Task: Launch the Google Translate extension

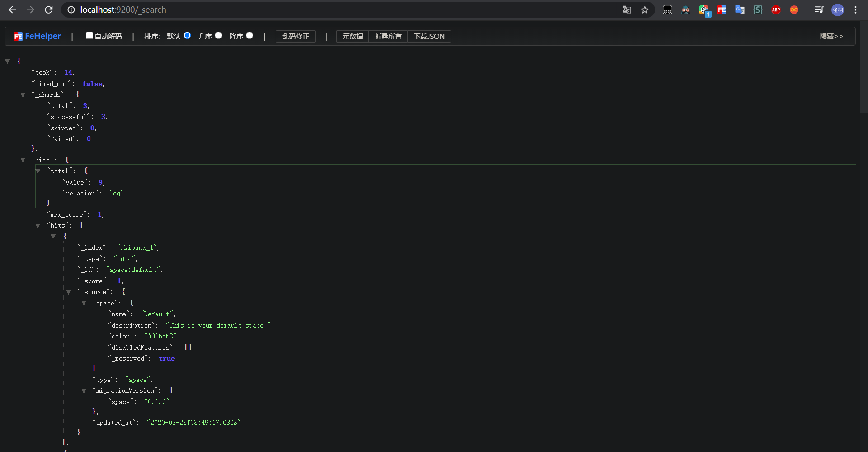Action: pyautogui.click(x=740, y=10)
